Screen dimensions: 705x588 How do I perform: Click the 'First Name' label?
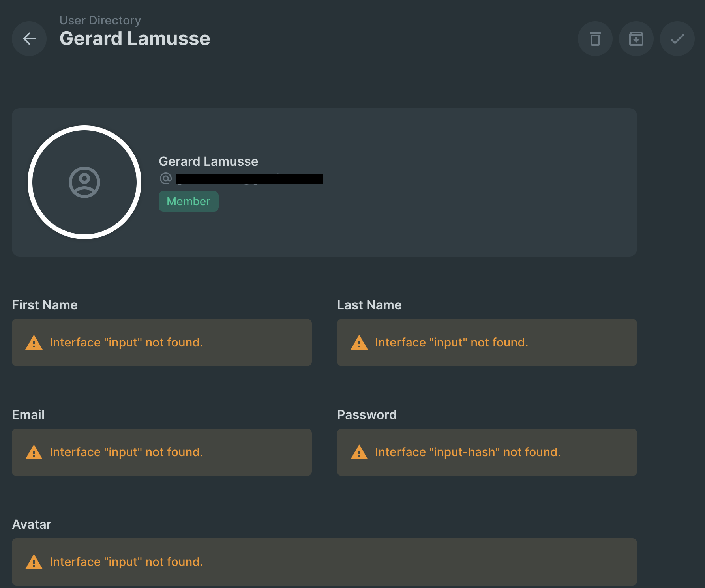(x=45, y=305)
